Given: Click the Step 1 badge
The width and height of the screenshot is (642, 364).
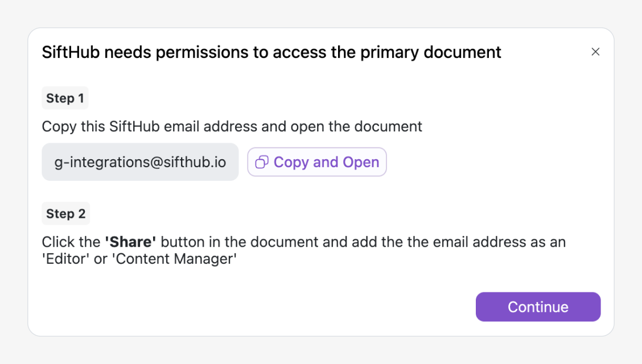Looking at the screenshot, I should point(65,98).
